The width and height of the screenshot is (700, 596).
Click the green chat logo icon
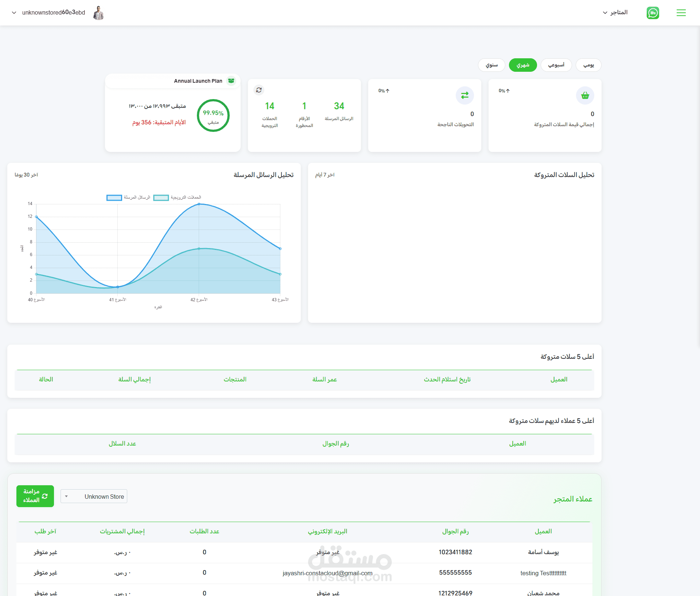click(x=653, y=13)
